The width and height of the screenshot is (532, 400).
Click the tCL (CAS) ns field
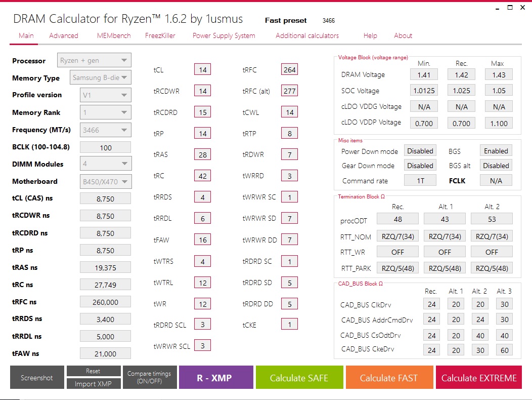coord(106,198)
